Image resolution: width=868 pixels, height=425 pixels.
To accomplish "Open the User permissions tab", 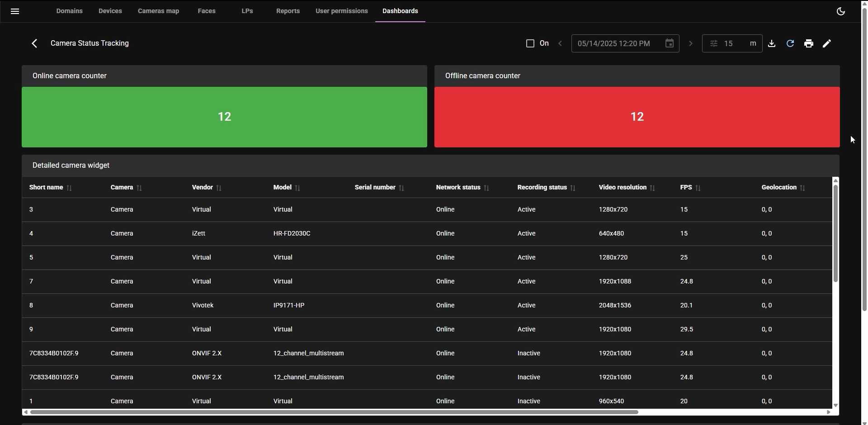I will pyautogui.click(x=341, y=11).
